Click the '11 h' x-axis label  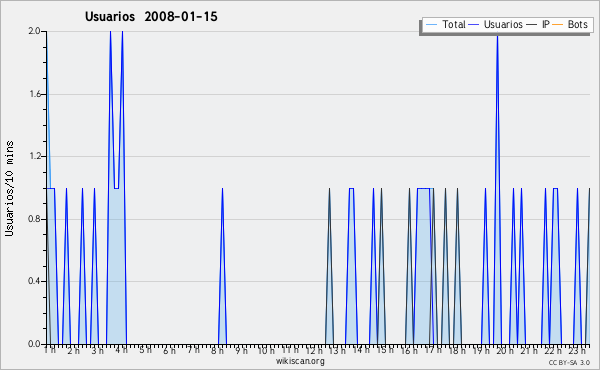tap(289, 350)
